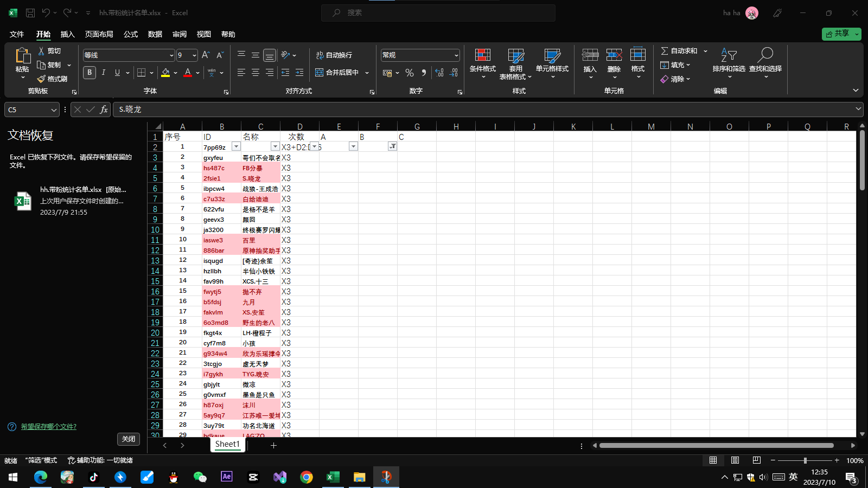Click the increase indent icon
Screen dimensions: 868x488
coord(299,73)
